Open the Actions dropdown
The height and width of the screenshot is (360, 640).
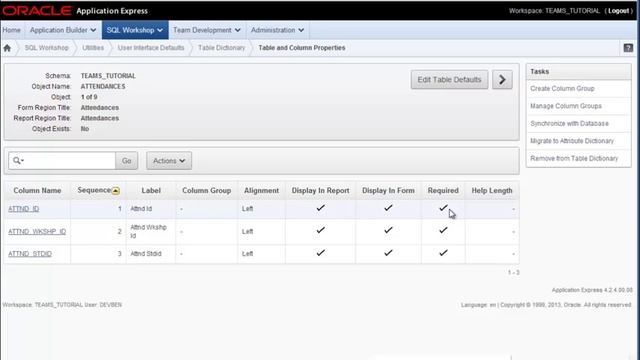(169, 161)
